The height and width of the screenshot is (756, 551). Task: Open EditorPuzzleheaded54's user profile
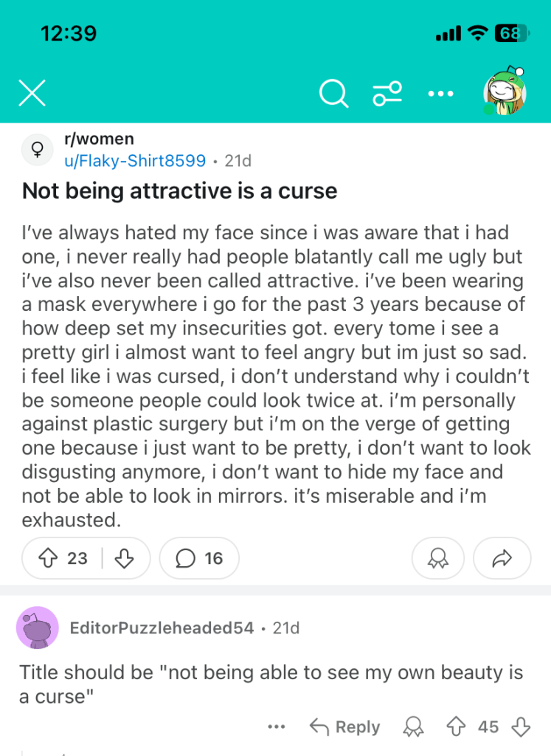tap(162, 628)
